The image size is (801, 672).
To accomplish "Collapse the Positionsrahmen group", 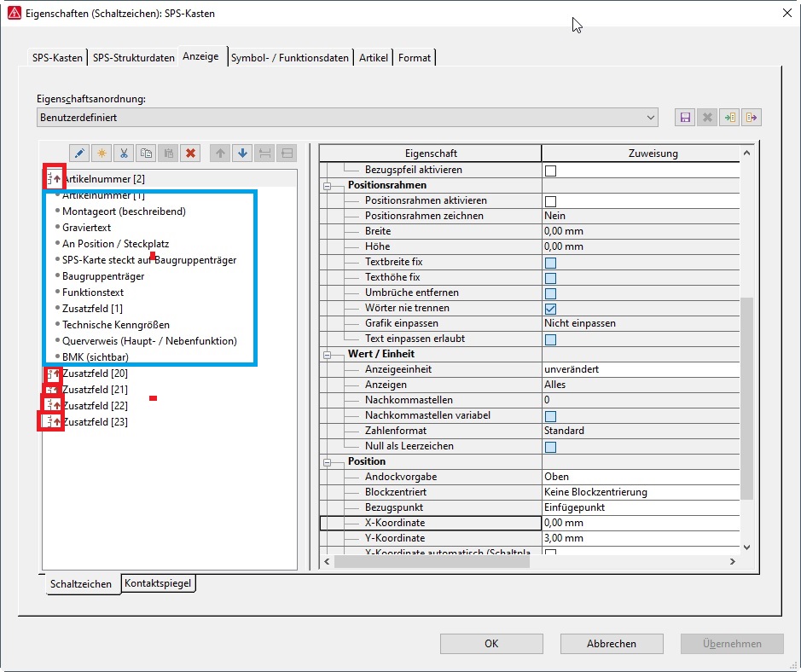I will (327, 186).
